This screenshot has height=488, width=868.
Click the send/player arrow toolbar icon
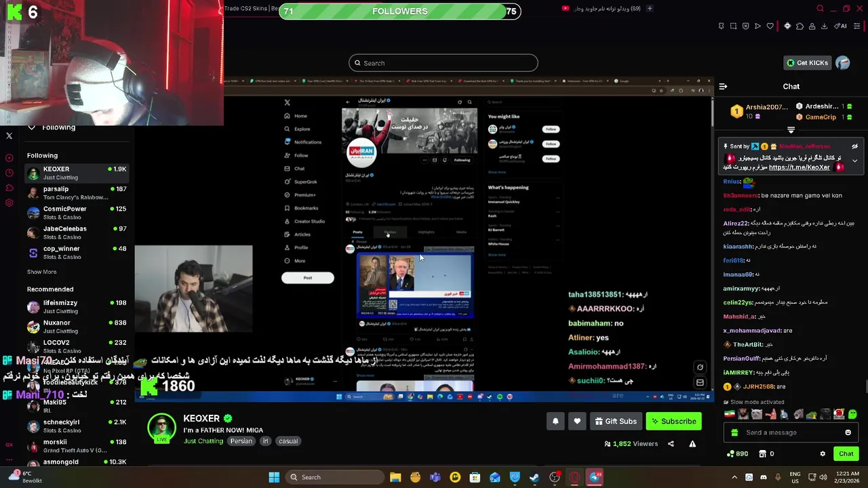pyautogui.click(x=757, y=26)
